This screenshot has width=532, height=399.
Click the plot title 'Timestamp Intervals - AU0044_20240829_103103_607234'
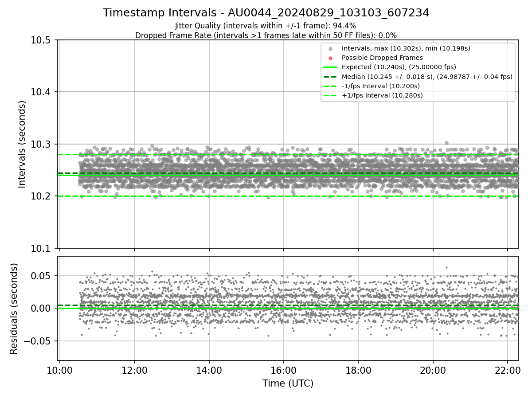click(266, 13)
